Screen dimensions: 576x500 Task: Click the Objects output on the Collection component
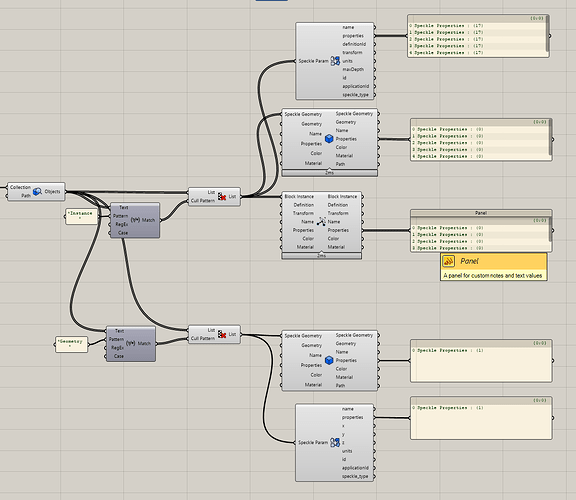[53, 191]
